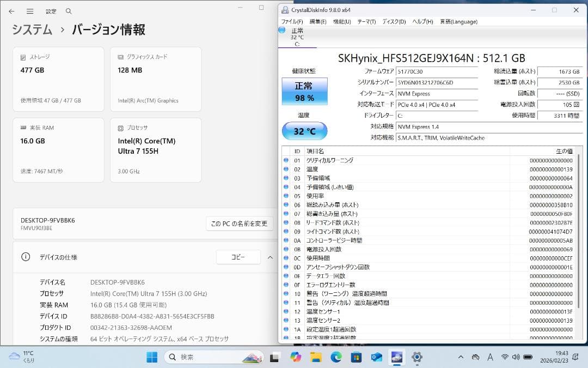The width and height of the screenshot is (588, 368).
Task: Click the この PC の名前を変更 button
Action: coord(239,224)
